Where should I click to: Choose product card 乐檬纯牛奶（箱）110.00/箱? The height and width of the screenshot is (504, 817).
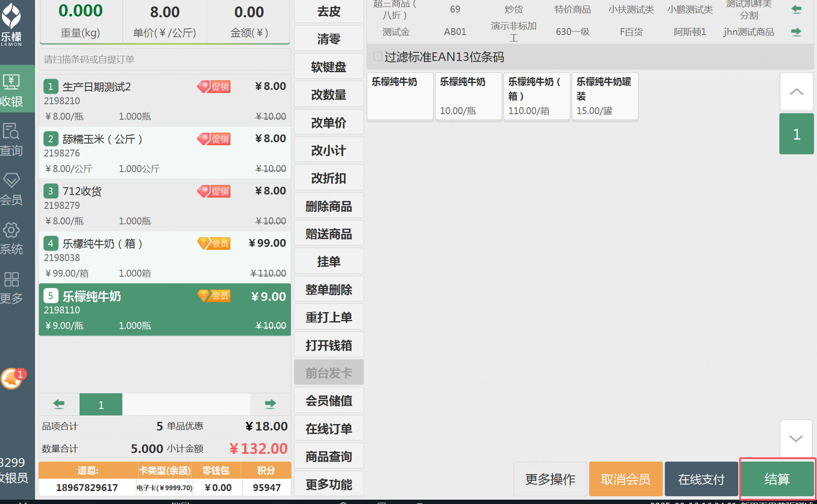(x=536, y=96)
